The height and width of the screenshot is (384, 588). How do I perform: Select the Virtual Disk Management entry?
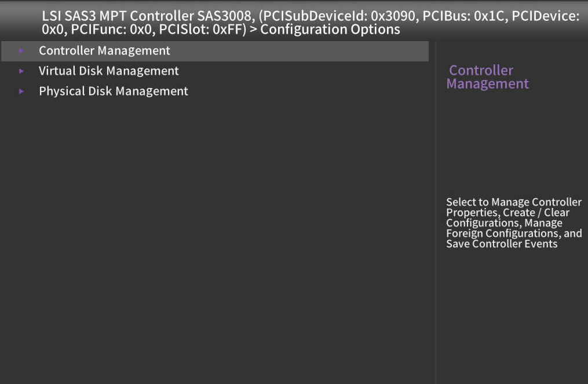108,71
